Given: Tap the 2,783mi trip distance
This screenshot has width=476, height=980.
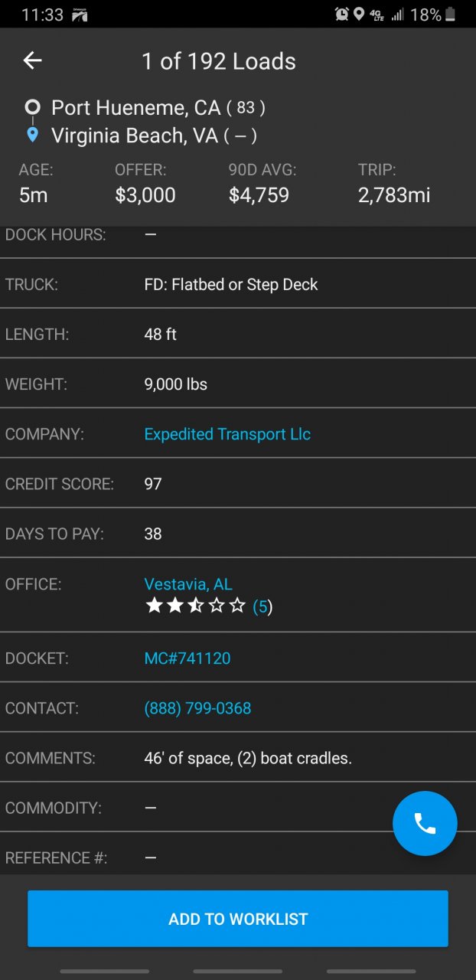Looking at the screenshot, I should (x=394, y=195).
